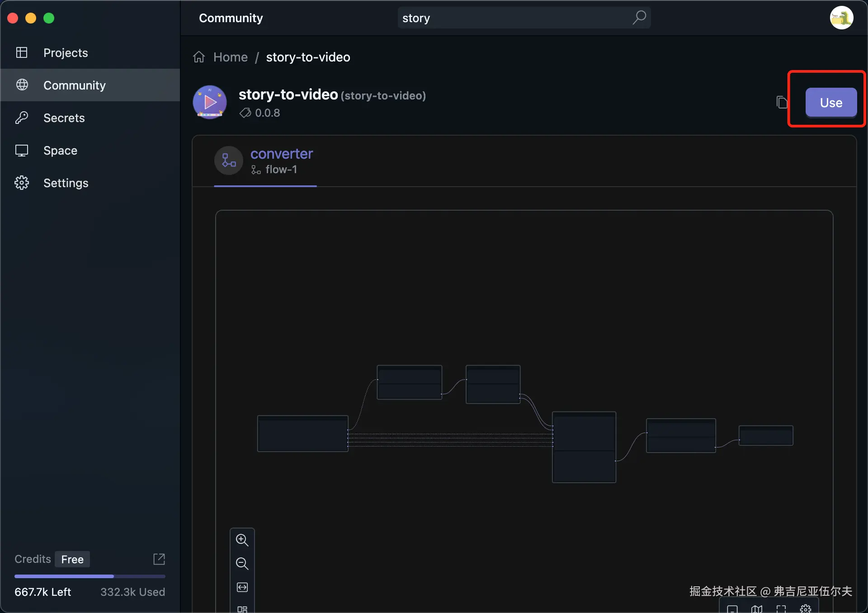The height and width of the screenshot is (613, 868).
Task: Toggle fullscreen canvas view icon
Action: click(x=781, y=608)
